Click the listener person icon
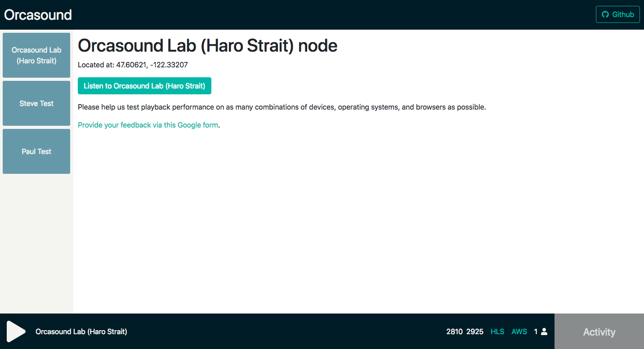This screenshot has width=644, height=349. click(x=544, y=331)
